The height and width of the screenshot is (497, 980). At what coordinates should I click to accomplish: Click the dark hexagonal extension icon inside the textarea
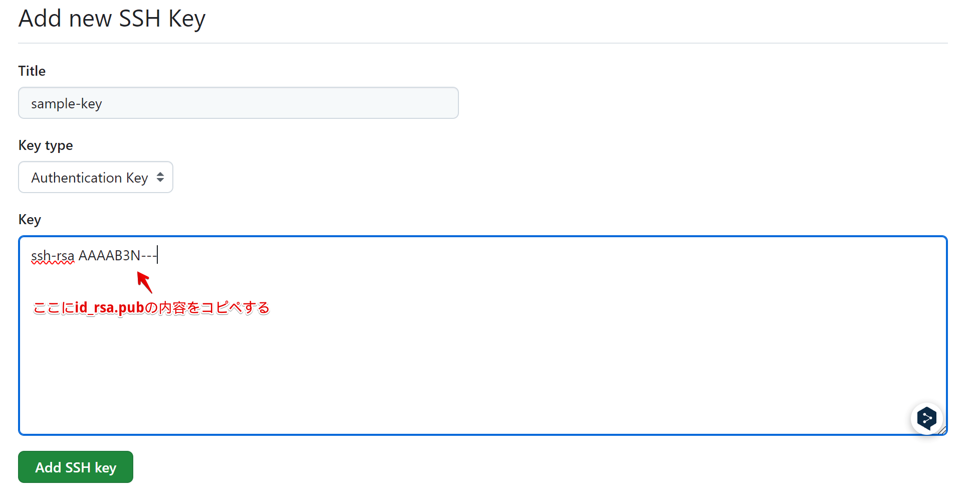tap(927, 419)
